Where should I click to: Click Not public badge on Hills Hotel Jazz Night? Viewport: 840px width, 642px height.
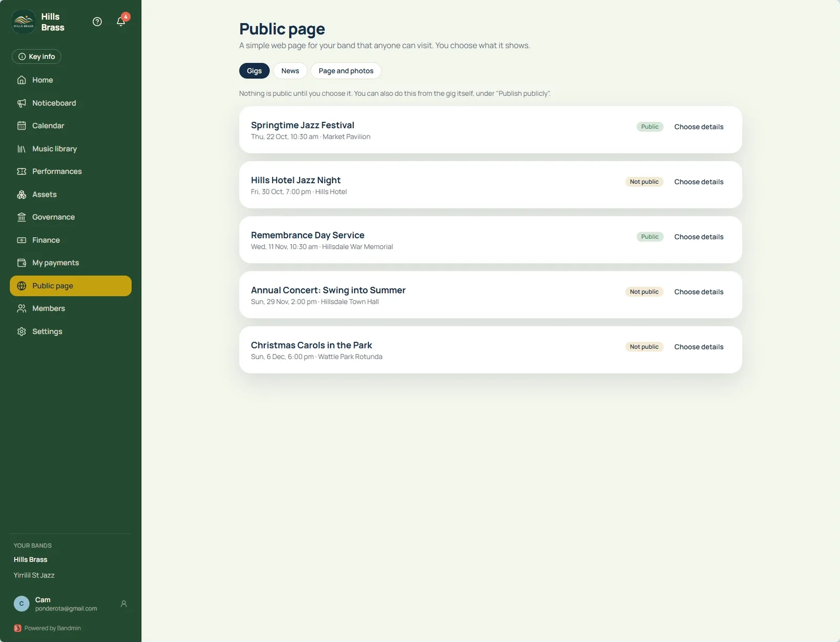point(644,182)
